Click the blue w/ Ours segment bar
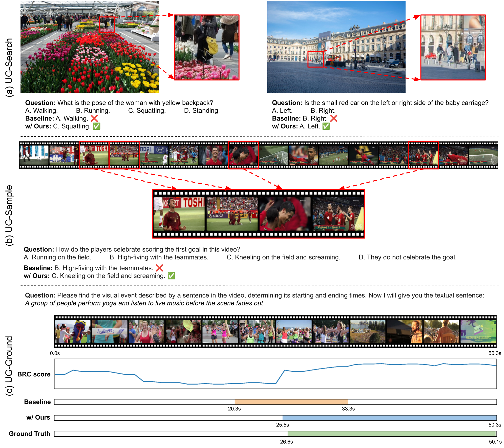 (390, 418)
